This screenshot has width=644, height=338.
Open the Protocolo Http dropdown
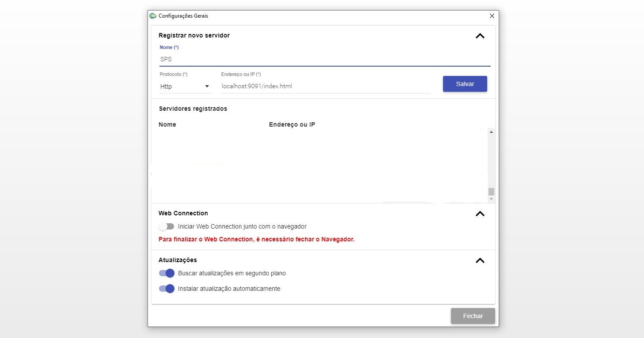pyautogui.click(x=186, y=86)
